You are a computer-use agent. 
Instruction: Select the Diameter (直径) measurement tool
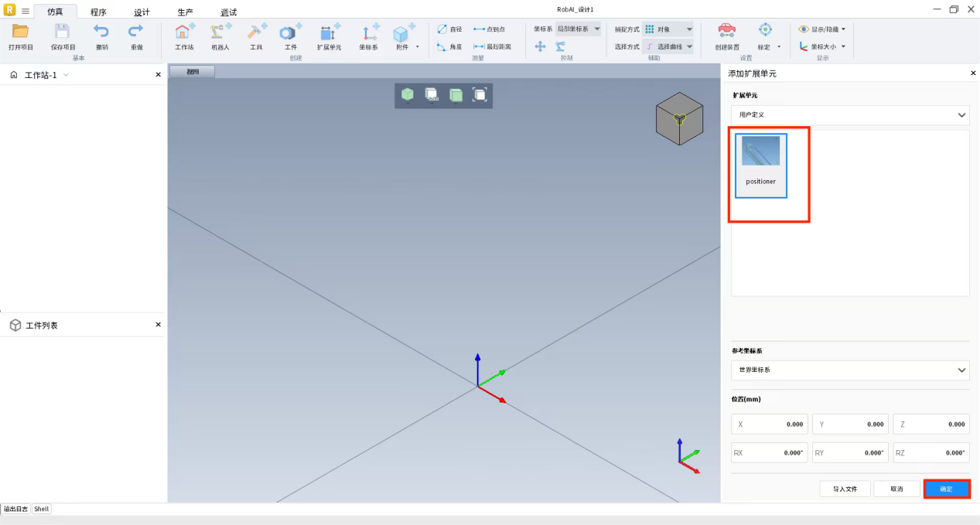point(449,29)
